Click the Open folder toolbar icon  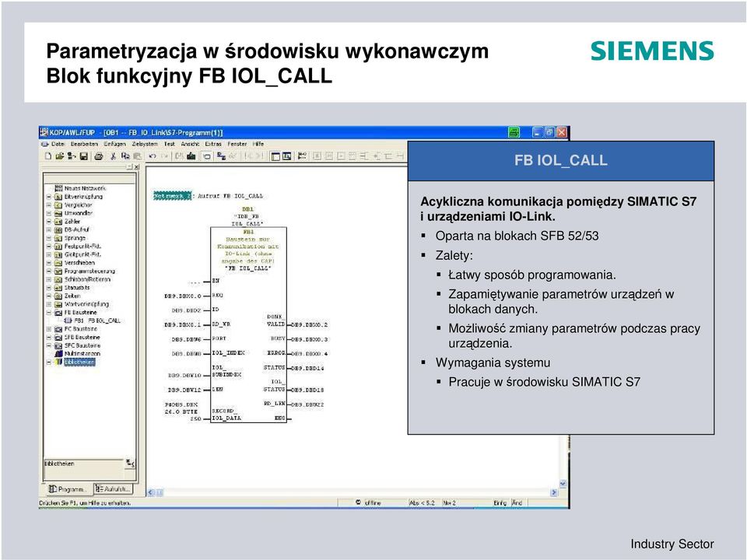[60, 156]
